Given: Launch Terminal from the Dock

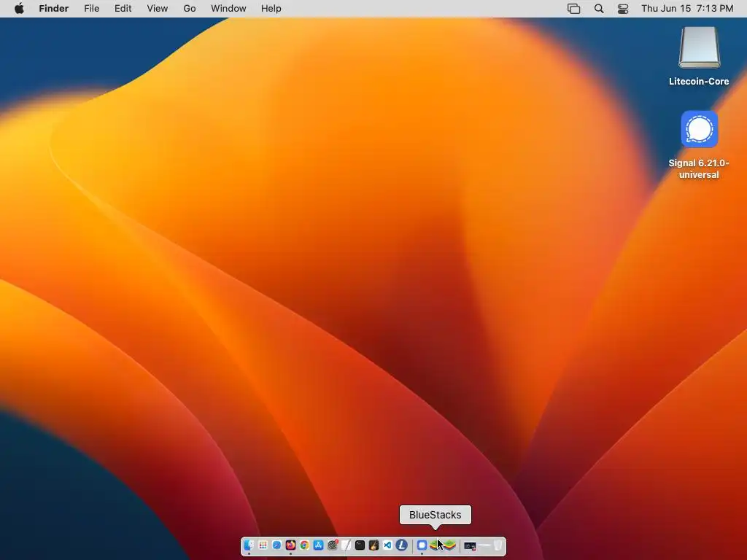Looking at the screenshot, I should click(x=360, y=545).
